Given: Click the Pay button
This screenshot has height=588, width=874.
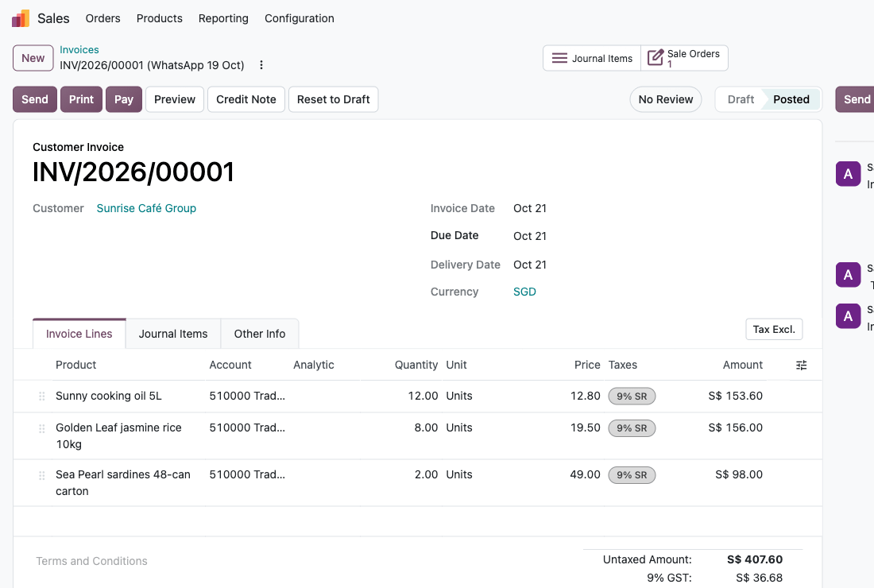Looking at the screenshot, I should pos(124,99).
